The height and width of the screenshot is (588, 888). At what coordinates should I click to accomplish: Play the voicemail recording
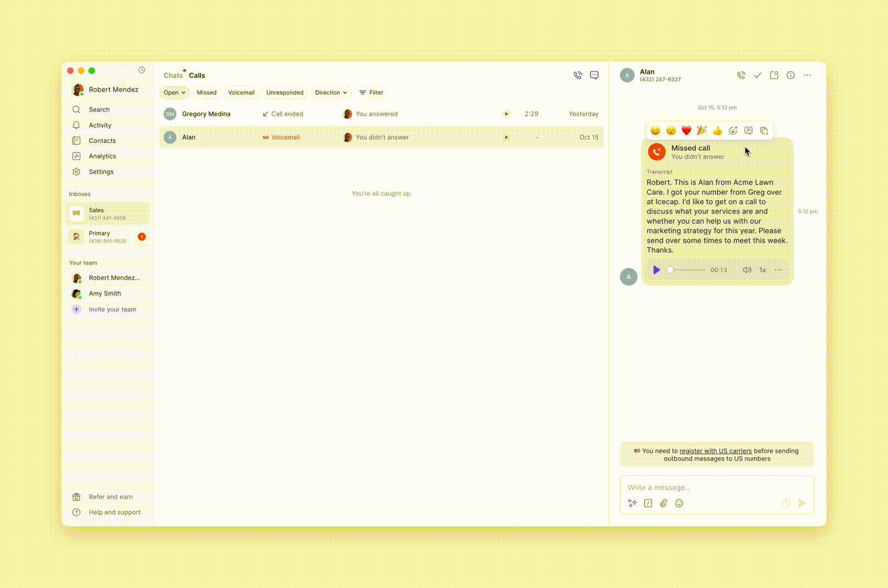[657, 270]
